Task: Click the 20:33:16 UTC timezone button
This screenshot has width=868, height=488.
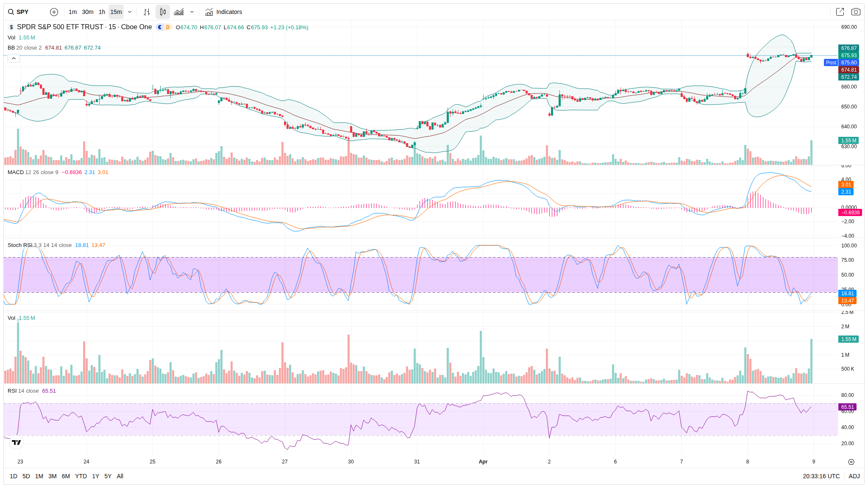Action: click(821, 476)
